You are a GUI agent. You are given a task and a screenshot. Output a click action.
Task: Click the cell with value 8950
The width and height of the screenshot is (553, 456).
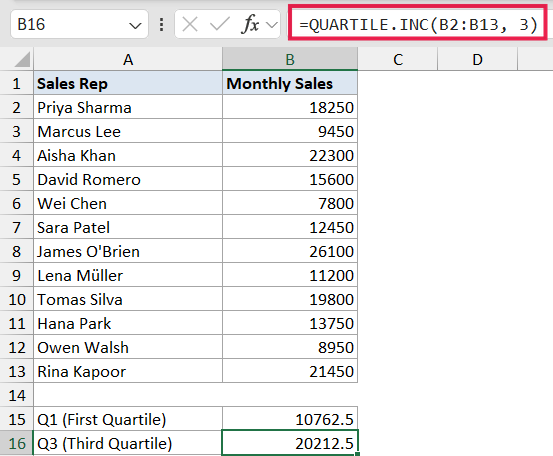[290, 347]
